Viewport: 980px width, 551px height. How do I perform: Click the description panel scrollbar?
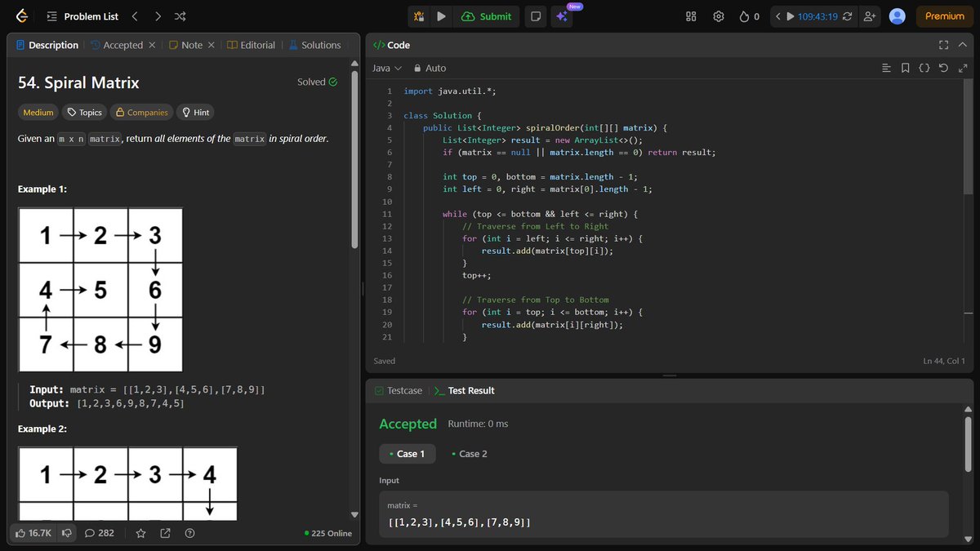click(354, 159)
